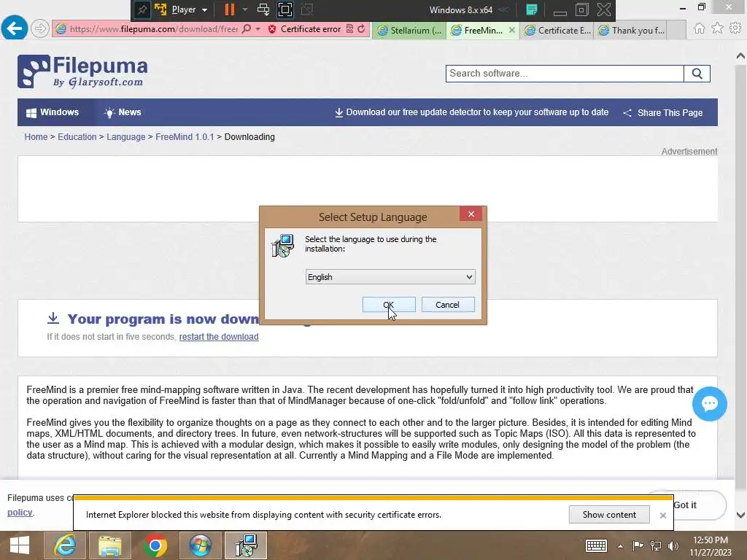Open the VMware Player menu

(x=189, y=9)
